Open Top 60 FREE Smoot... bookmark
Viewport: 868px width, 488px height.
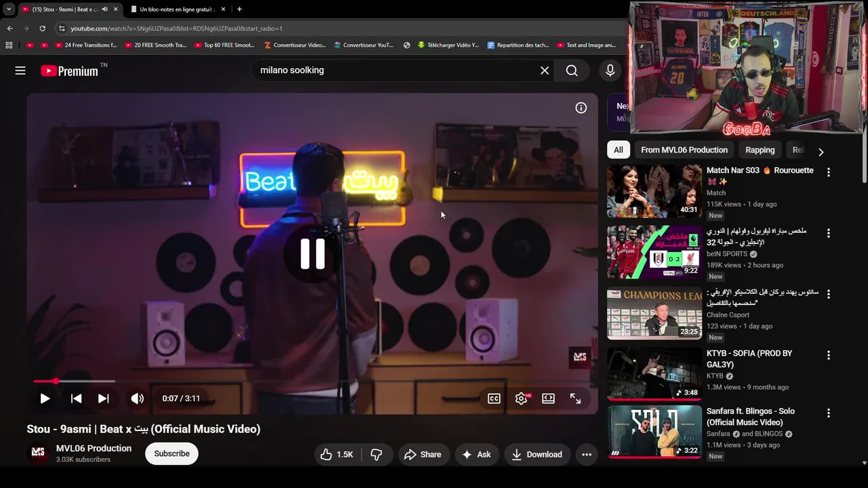point(224,45)
